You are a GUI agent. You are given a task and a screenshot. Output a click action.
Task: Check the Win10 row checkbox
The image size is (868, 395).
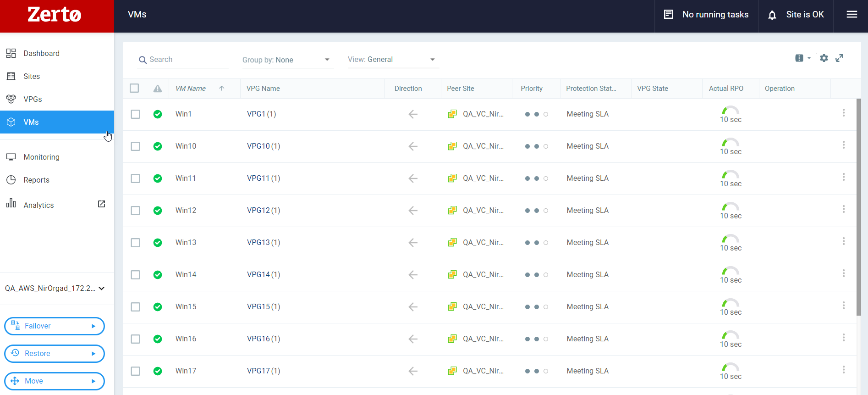pyautogui.click(x=135, y=146)
